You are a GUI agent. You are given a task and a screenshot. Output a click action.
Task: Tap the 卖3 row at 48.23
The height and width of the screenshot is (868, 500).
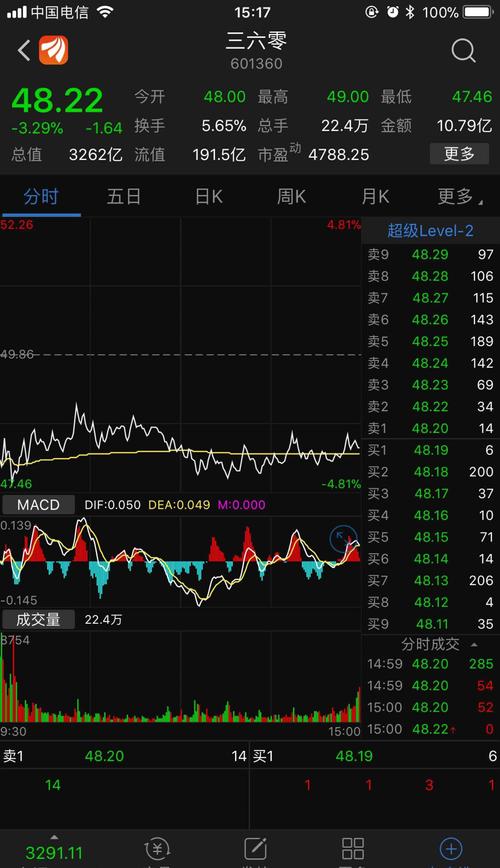click(430, 385)
